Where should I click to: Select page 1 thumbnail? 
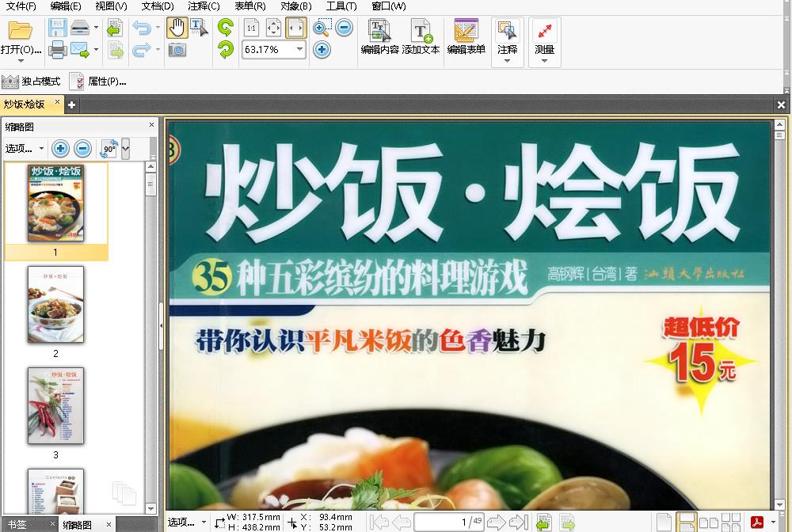55,203
